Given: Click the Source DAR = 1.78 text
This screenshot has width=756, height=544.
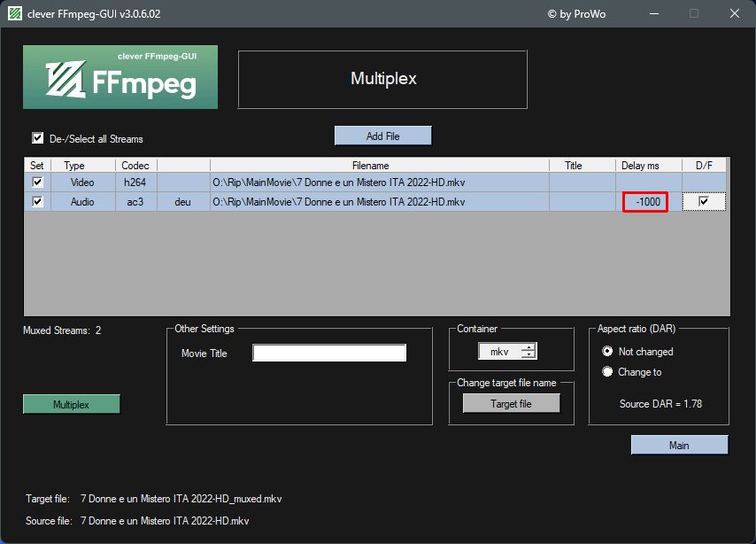Looking at the screenshot, I should (x=660, y=404).
